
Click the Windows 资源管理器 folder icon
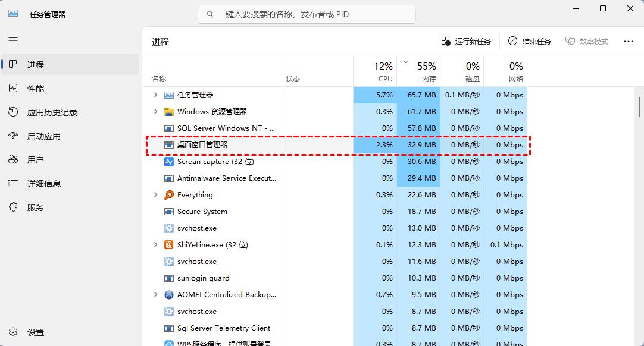click(169, 112)
